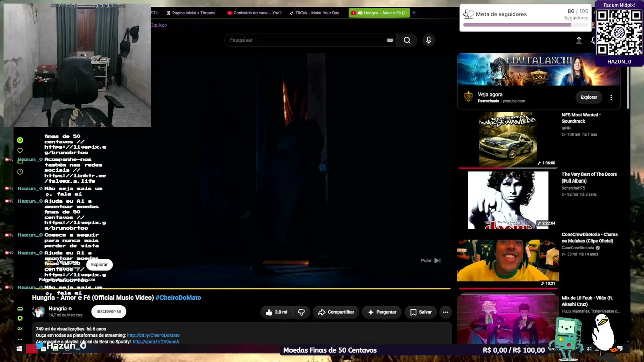Image resolution: width=644 pixels, height=362 pixels.
Task: Open the Hungria channel avatar
Action: (38, 312)
